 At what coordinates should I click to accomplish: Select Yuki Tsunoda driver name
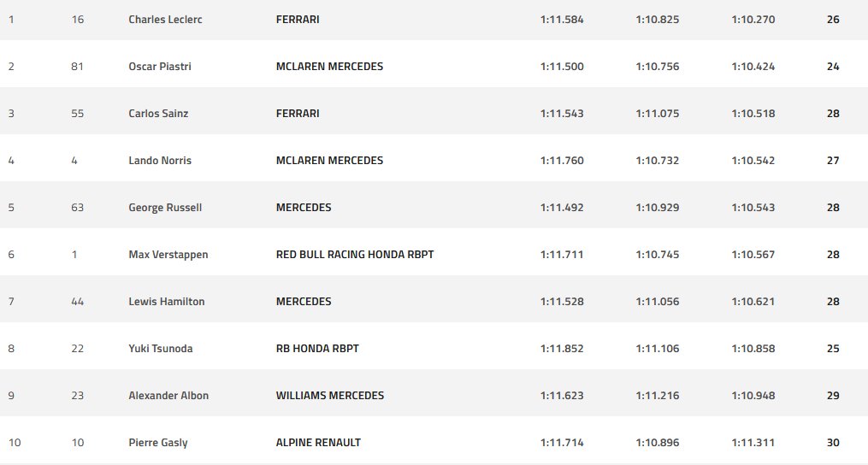pyautogui.click(x=161, y=349)
